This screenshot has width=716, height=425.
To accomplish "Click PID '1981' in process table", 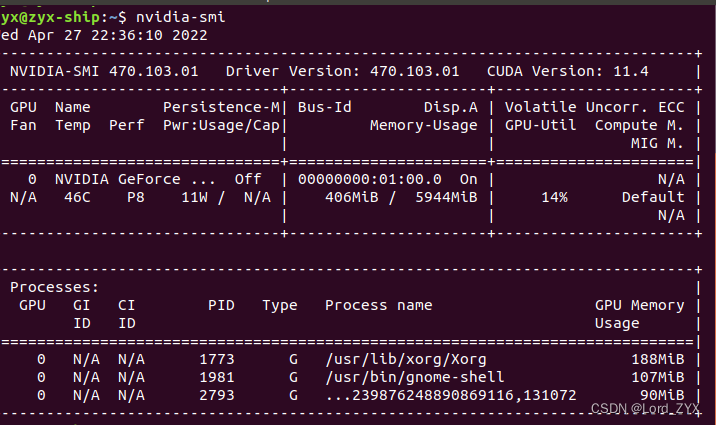I will pyautogui.click(x=217, y=377).
